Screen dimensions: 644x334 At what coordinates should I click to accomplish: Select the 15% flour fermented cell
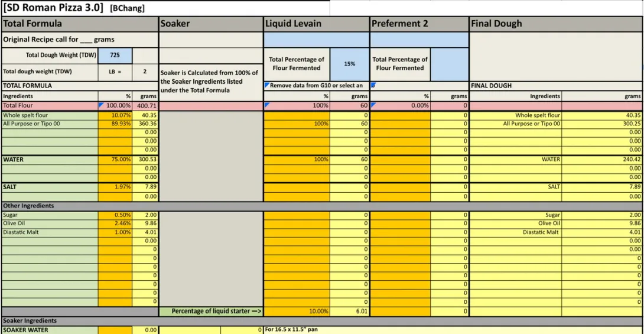click(x=350, y=64)
